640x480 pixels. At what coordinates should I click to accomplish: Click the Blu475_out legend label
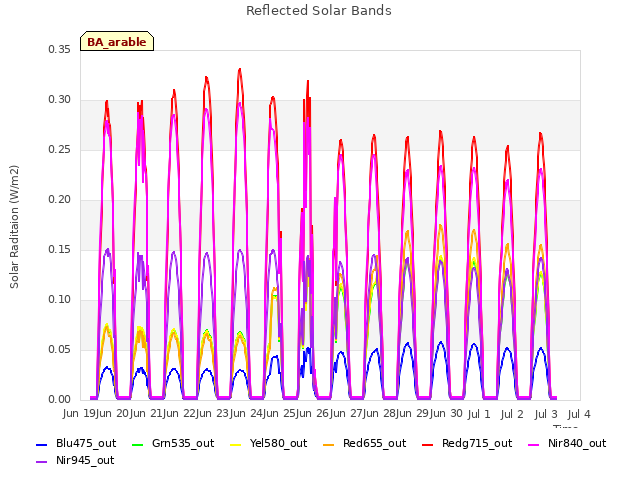point(86,443)
